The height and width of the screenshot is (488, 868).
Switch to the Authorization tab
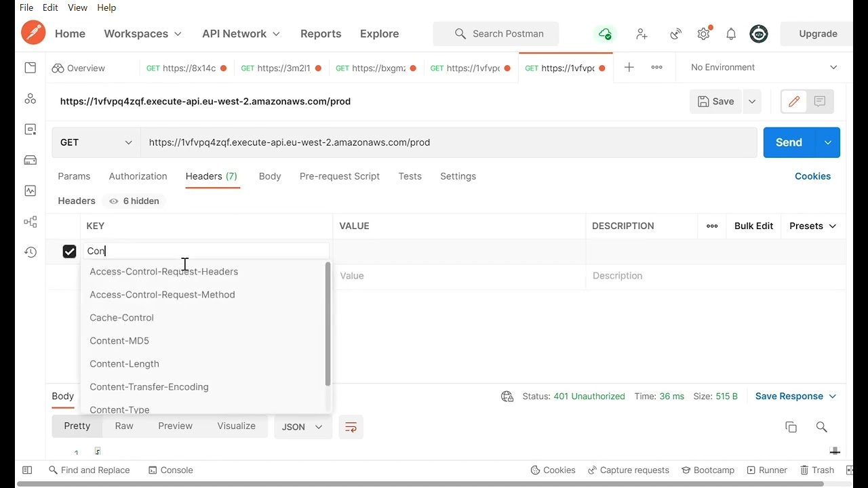click(x=138, y=176)
